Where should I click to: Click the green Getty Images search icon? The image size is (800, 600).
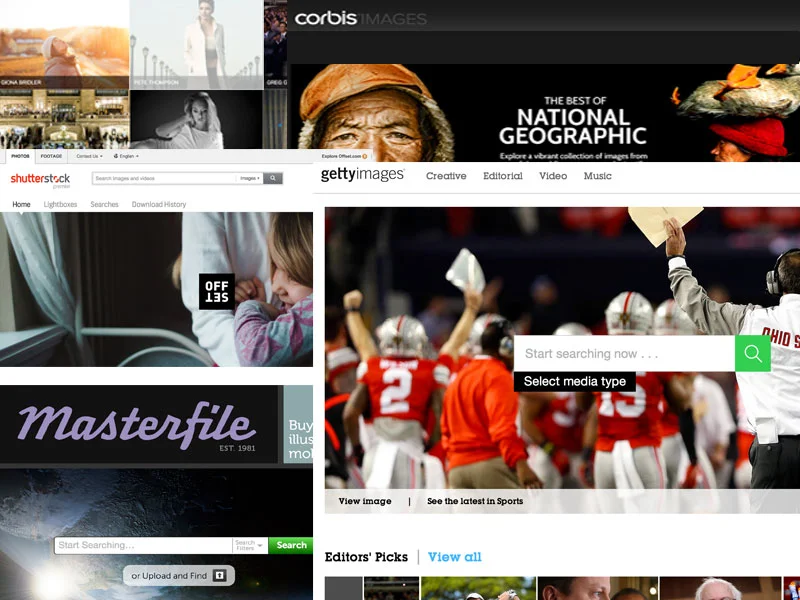point(753,353)
